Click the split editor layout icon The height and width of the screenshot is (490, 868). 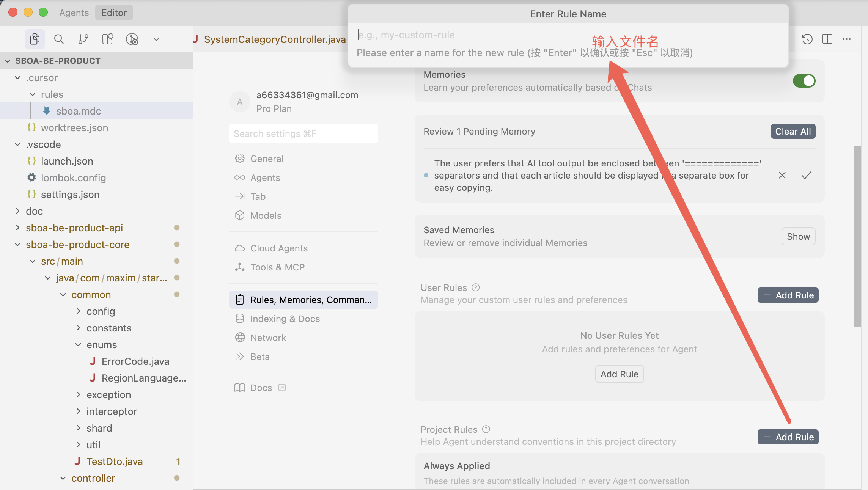(x=827, y=39)
